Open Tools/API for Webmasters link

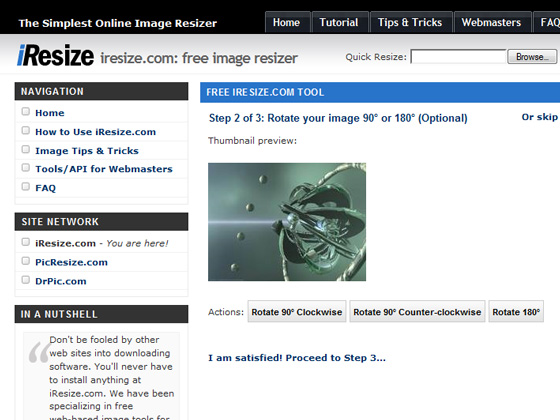coord(104,169)
